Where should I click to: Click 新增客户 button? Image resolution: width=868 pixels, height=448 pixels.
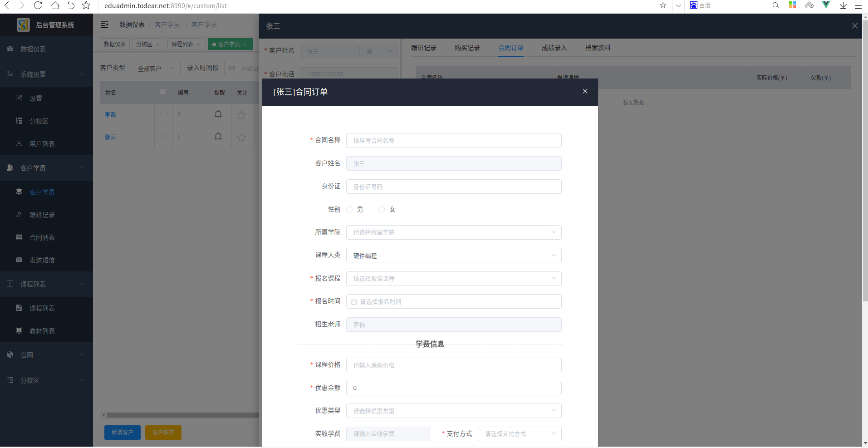click(123, 433)
